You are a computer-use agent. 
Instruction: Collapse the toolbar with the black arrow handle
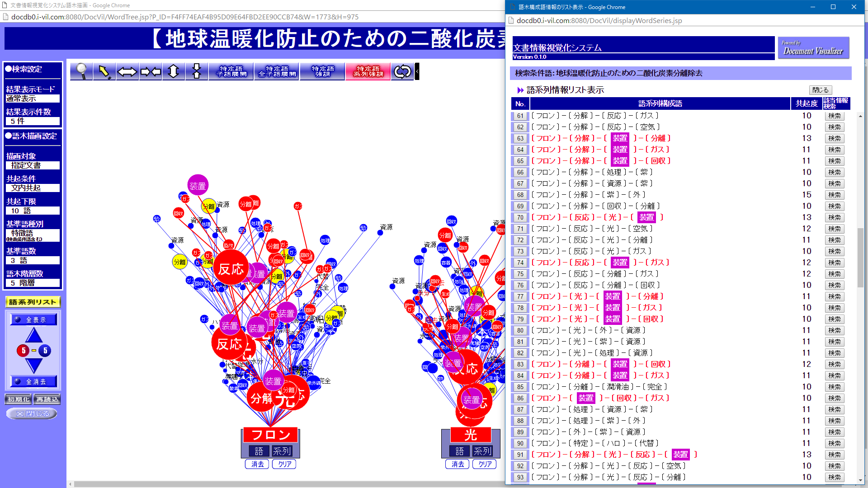click(x=417, y=71)
